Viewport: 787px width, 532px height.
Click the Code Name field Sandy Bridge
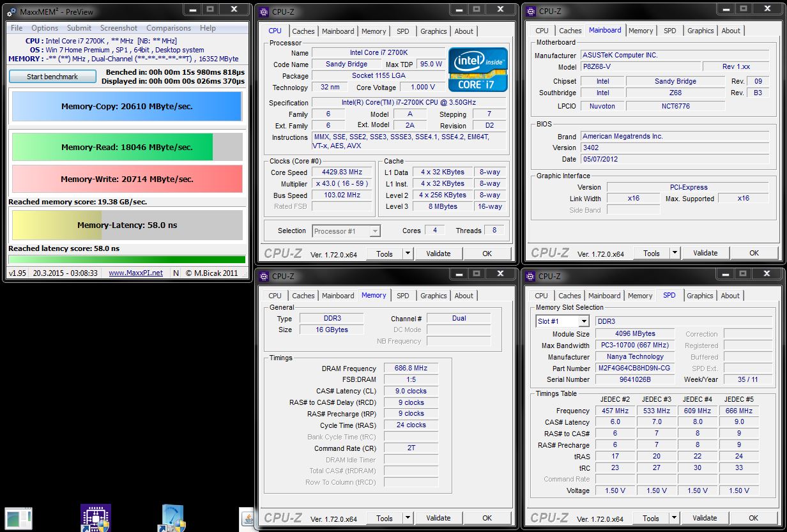[346, 65]
